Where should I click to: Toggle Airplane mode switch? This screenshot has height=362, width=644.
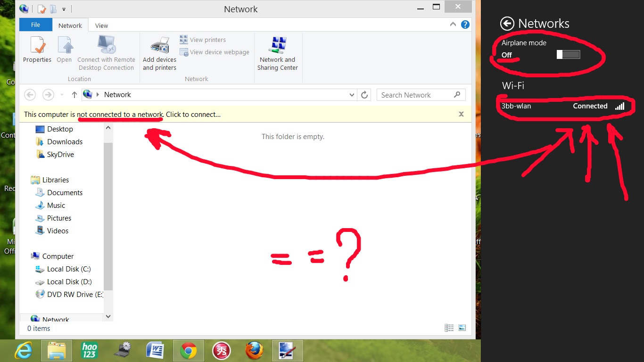tap(568, 55)
